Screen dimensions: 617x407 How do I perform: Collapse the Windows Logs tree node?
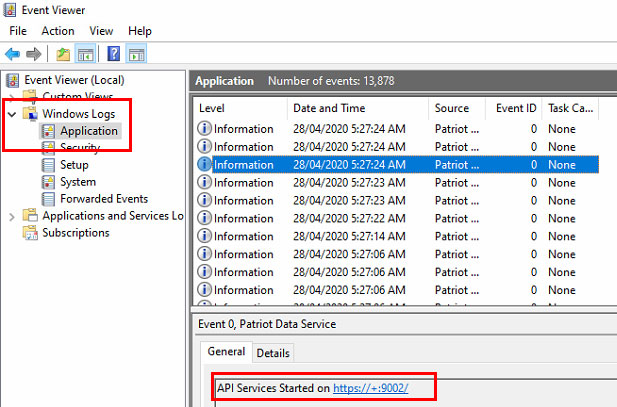coord(12,114)
